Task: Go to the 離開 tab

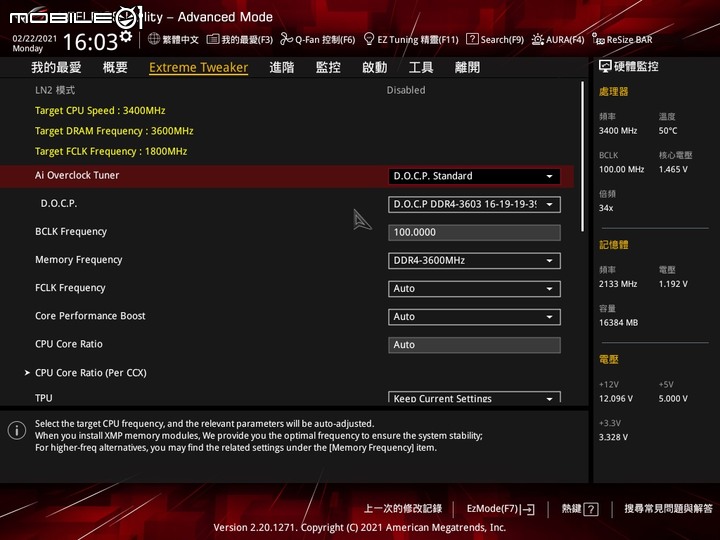Action: click(467, 68)
